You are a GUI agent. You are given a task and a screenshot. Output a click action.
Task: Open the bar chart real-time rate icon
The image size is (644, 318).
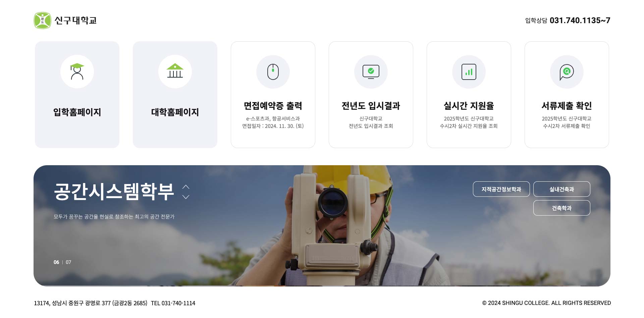469,72
